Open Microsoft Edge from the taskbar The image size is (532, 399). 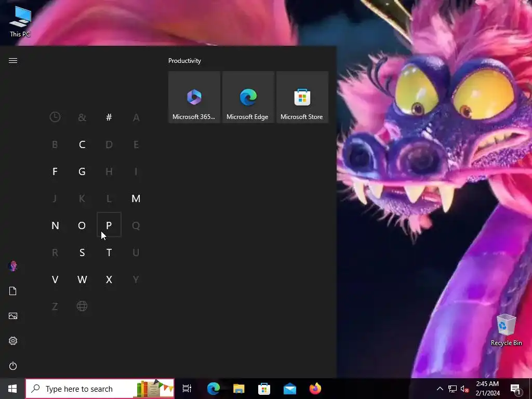(214, 389)
